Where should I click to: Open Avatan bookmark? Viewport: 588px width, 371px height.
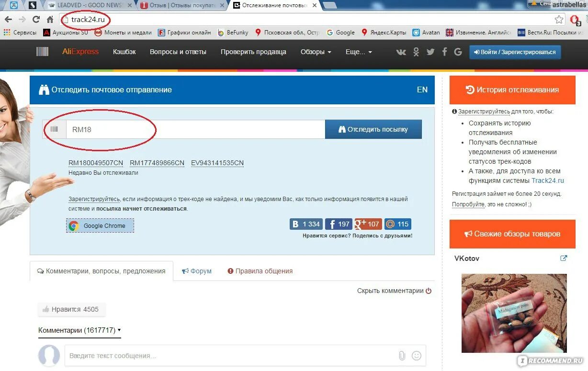426,33
